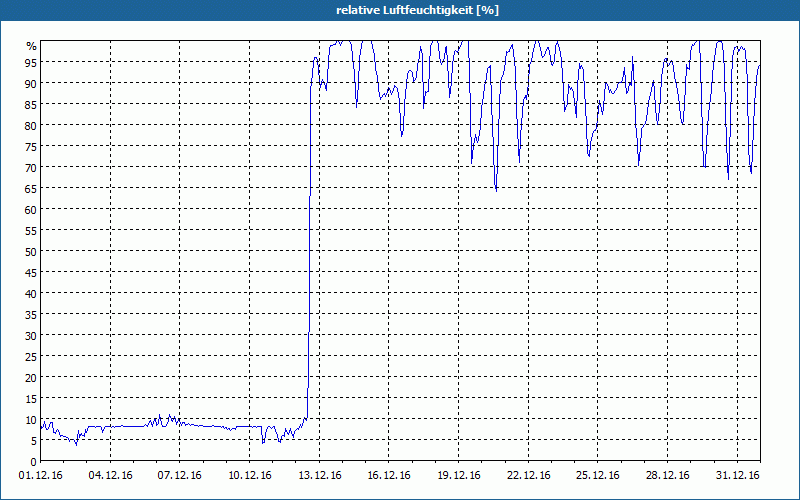Select the % unit label on y-axis
The height and width of the screenshot is (500, 800).
coord(32,46)
